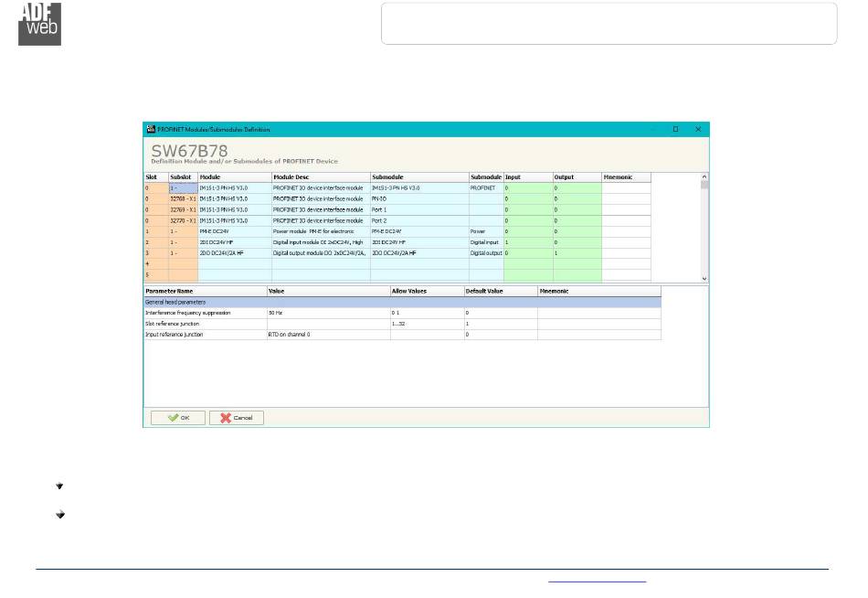This screenshot has width=868, height=598.
Task: Click the Input cell of the Digital input row
Action: point(528,242)
